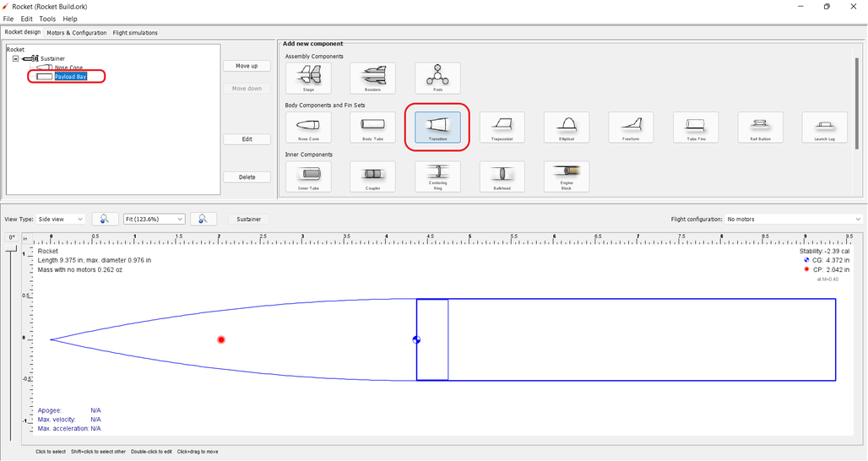The height and width of the screenshot is (461, 868).
Task: Add an Engine Block inner component
Action: point(567,176)
